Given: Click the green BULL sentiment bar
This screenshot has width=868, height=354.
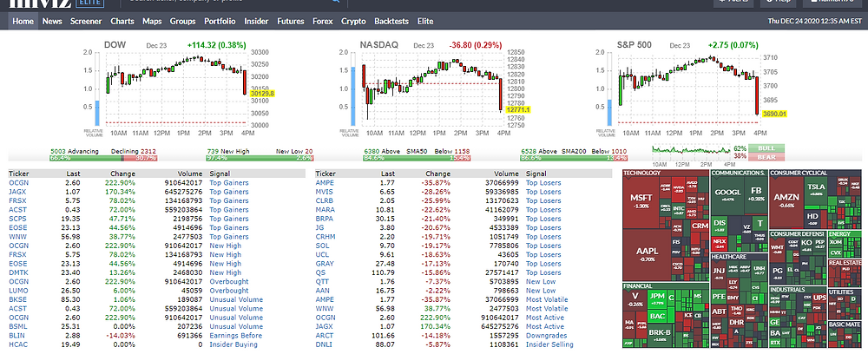Looking at the screenshot, I should 766,148.
